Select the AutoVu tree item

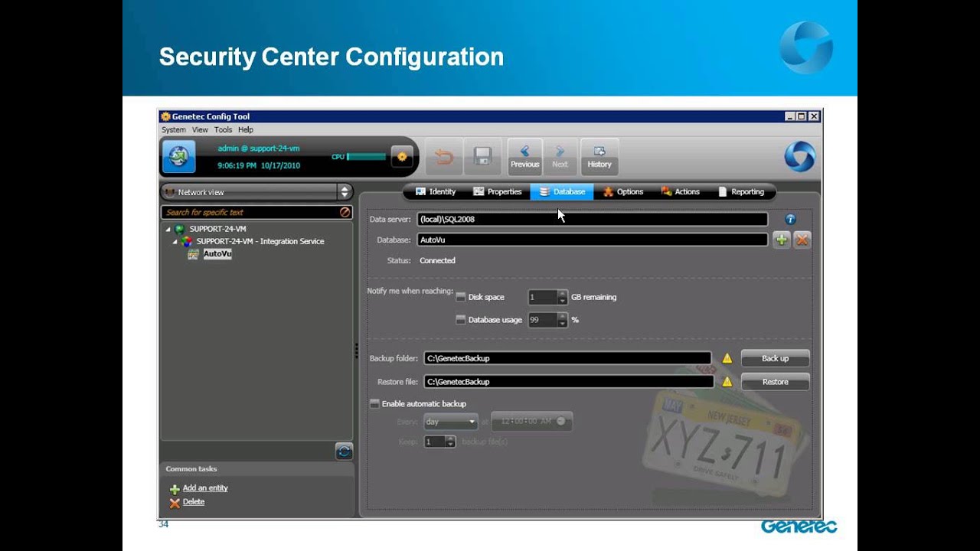(x=217, y=254)
